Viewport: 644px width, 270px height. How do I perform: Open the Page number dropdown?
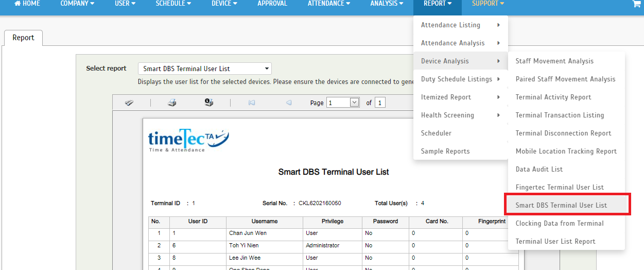[343, 103]
